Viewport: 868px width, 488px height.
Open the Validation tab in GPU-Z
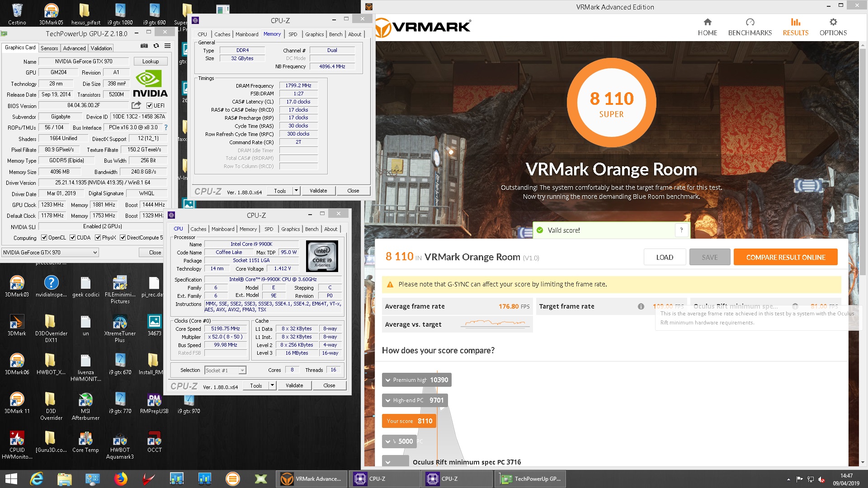(101, 48)
